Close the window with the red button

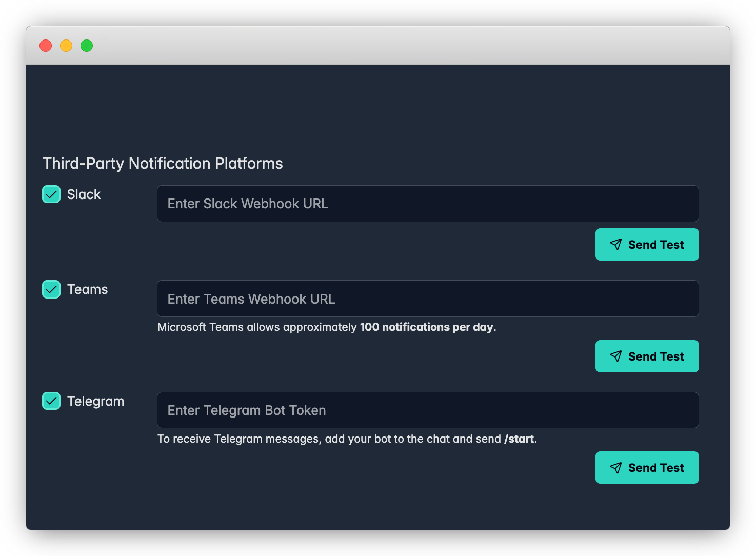click(x=46, y=46)
